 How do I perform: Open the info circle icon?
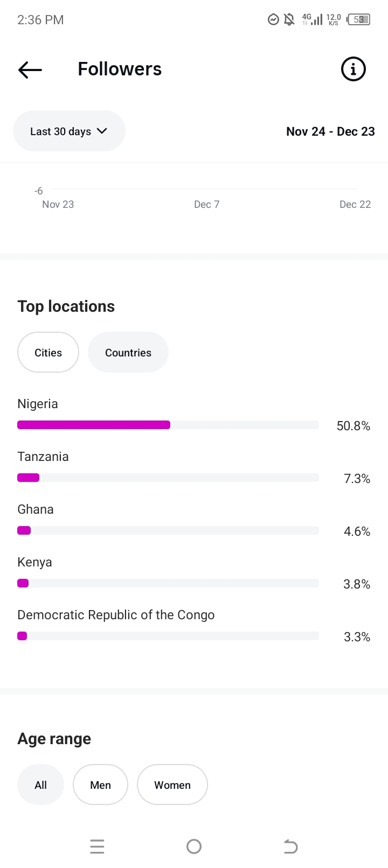pyautogui.click(x=354, y=69)
